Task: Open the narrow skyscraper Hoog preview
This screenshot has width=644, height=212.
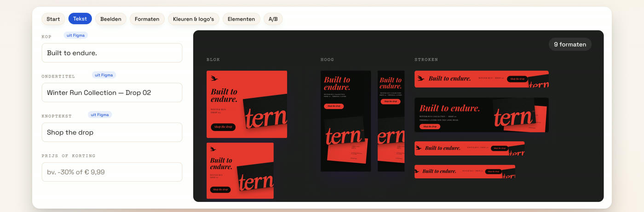Action: click(x=391, y=121)
